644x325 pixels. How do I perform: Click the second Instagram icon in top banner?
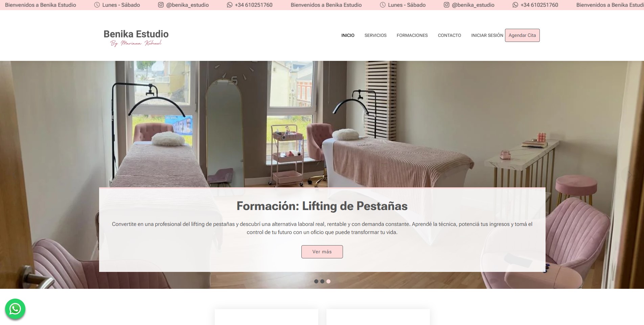(446, 5)
